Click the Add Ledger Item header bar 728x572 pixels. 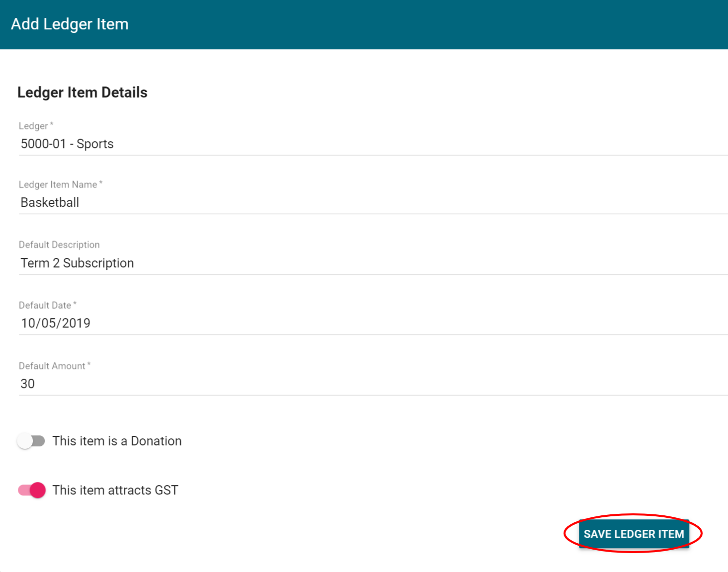69,24
